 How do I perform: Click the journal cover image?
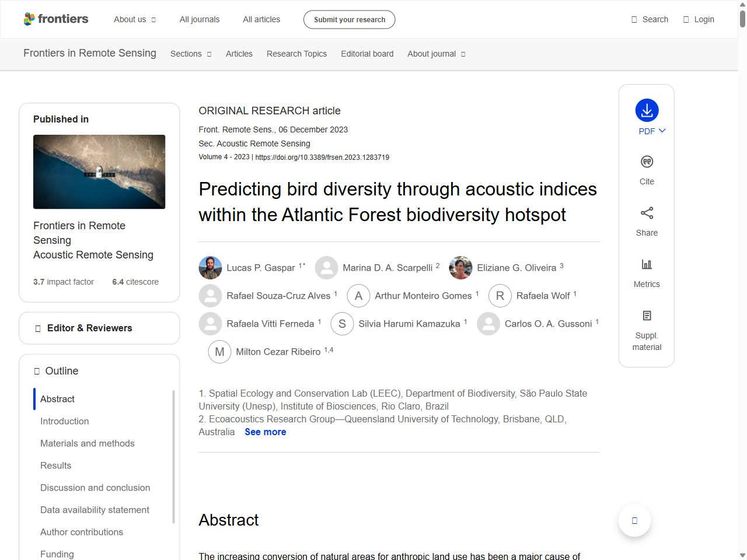99,171
